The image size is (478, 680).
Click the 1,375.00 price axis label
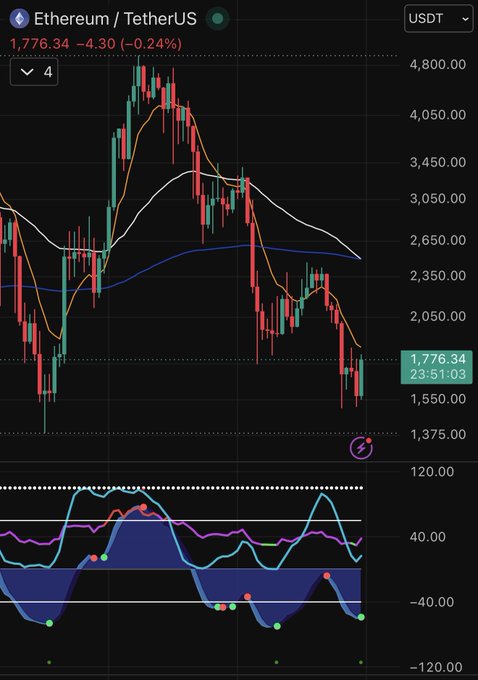pos(438,435)
